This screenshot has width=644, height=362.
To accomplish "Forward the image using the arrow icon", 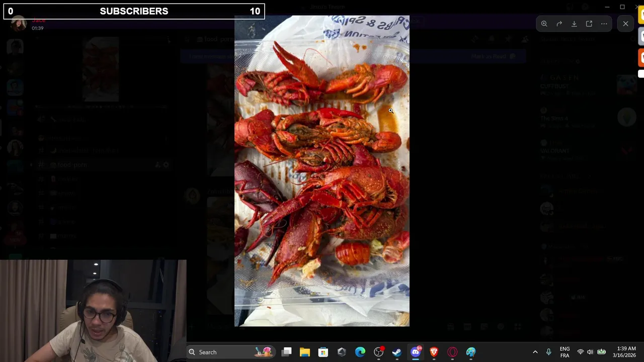I will coord(559,24).
